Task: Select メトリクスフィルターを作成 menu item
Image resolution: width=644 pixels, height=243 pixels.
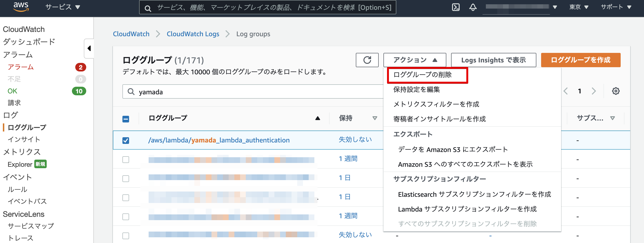Action: [x=436, y=104]
